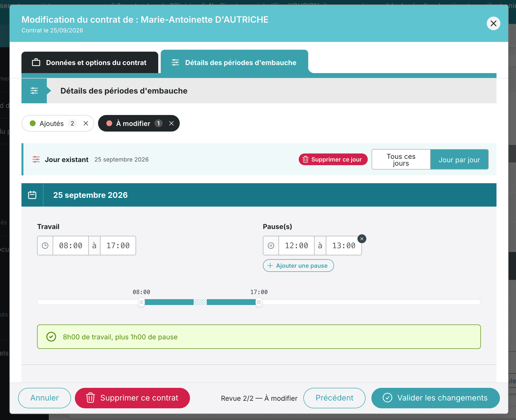516x420 pixels.
Task: Click the 17:00 end slider handle
Action: tap(259, 302)
